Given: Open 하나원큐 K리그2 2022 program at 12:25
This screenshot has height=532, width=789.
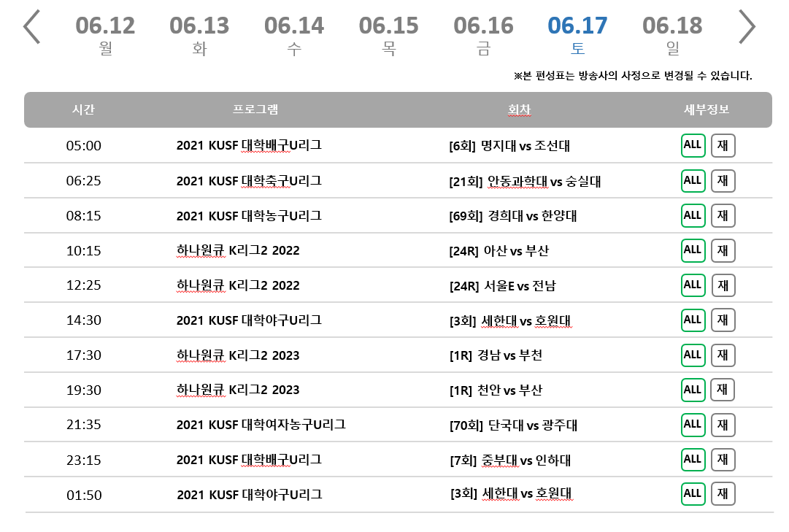Looking at the screenshot, I should (238, 285).
